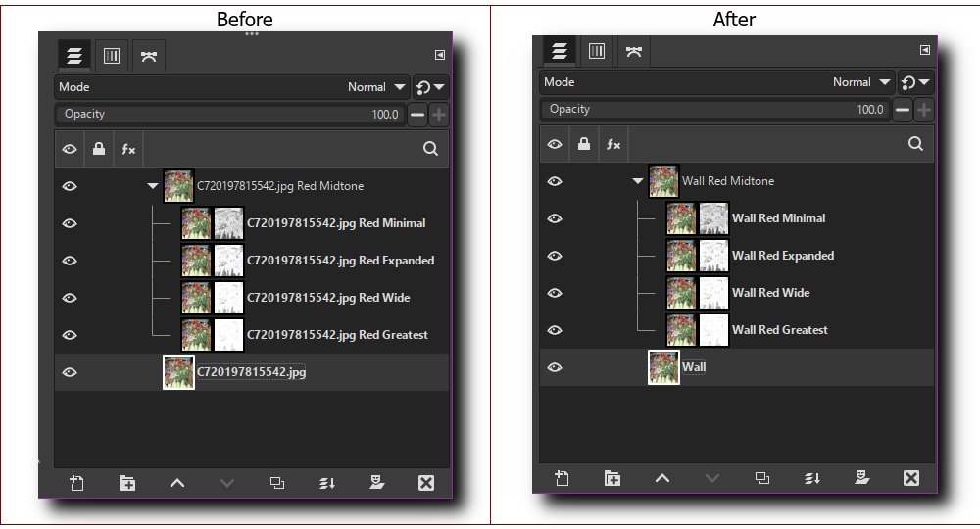The height and width of the screenshot is (529, 980).
Task: Create new layer group in Before panel
Action: point(126,483)
